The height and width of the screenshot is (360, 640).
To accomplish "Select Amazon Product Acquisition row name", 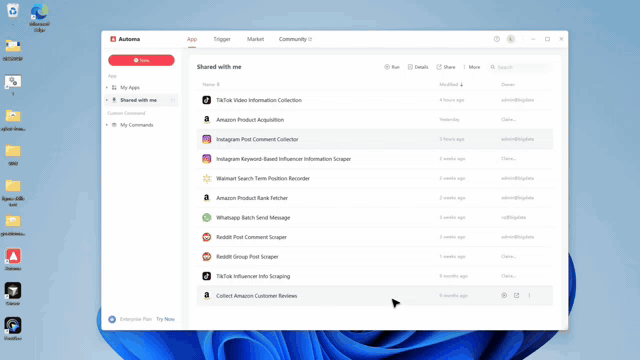I will tap(250, 120).
